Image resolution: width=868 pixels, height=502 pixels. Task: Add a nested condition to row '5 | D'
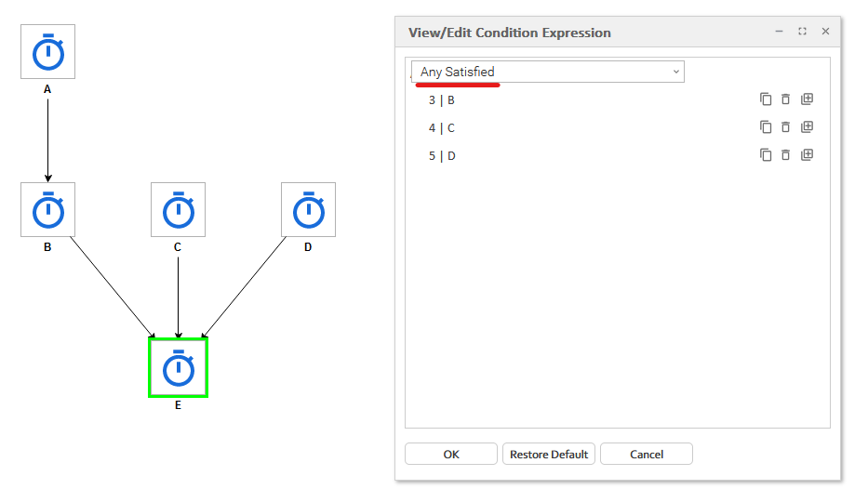tap(807, 155)
